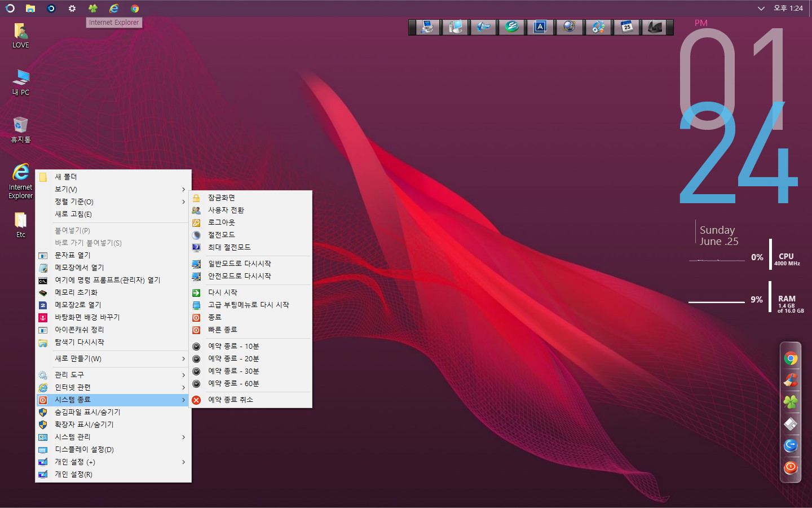Click the dark blue circular icon in top taskbar
Viewport: 812px width, 508px height.
click(x=51, y=8)
